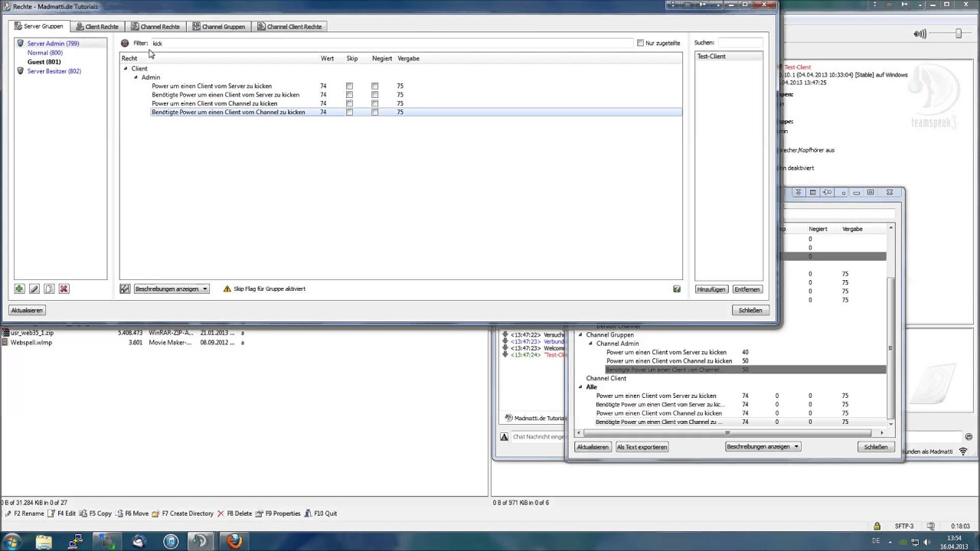Viewport: 980px width, 551px height.
Task: Open the Windows Start orb
Action: pyautogui.click(x=12, y=542)
